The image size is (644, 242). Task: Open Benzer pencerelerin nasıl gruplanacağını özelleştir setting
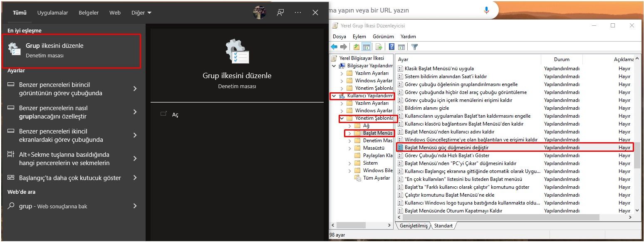coord(72,112)
